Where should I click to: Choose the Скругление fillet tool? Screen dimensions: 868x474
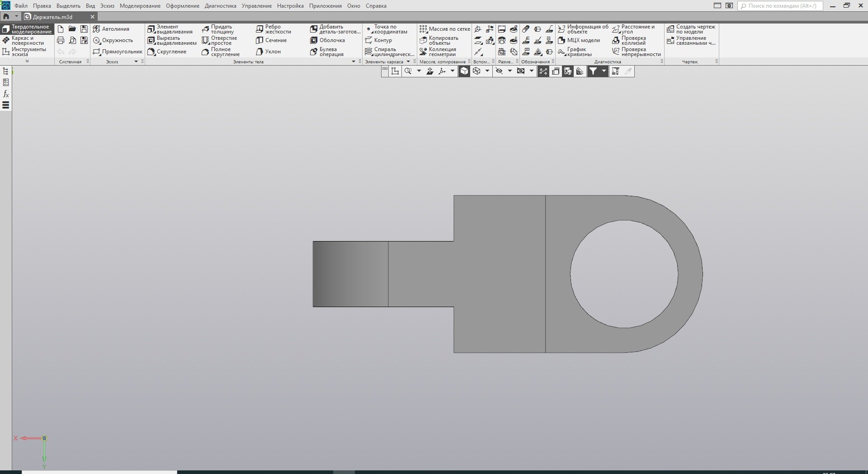167,52
